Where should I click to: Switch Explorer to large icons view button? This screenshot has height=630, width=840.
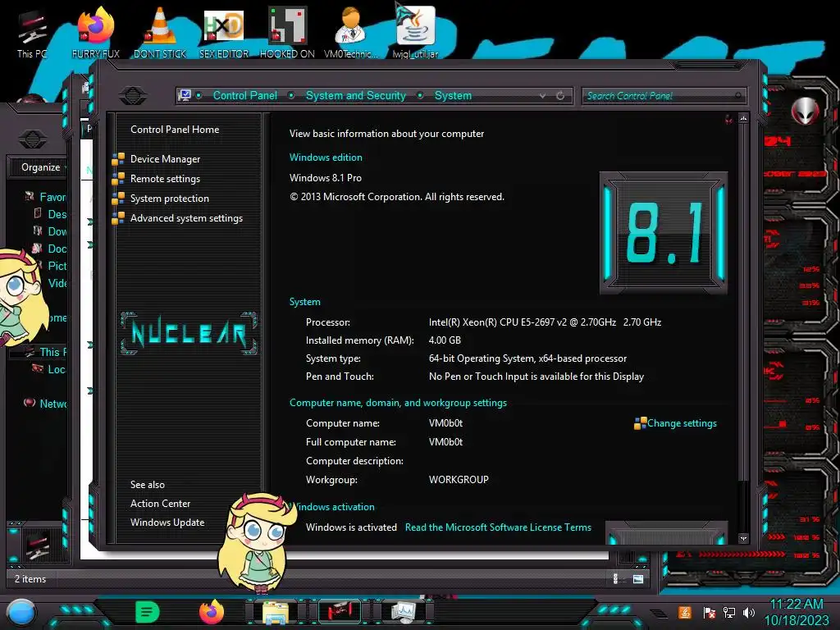click(638, 579)
